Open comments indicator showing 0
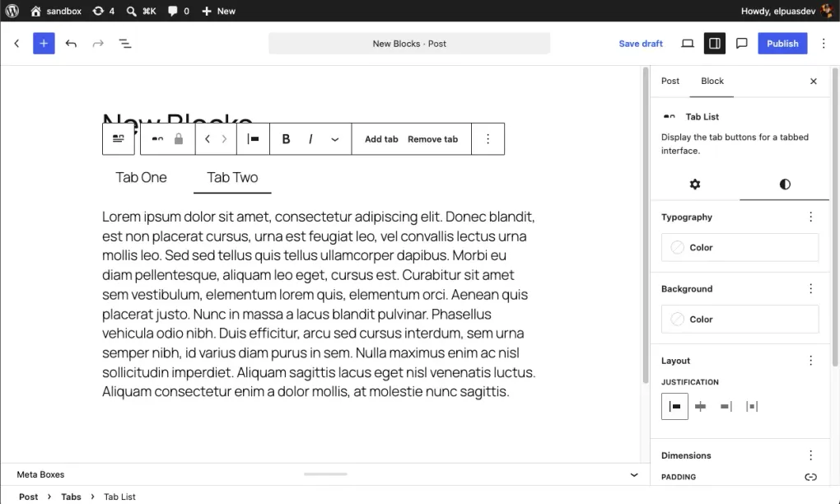Image resolution: width=840 pixels, height=504 pixels. pyautogui.click(x=179, y=11)
